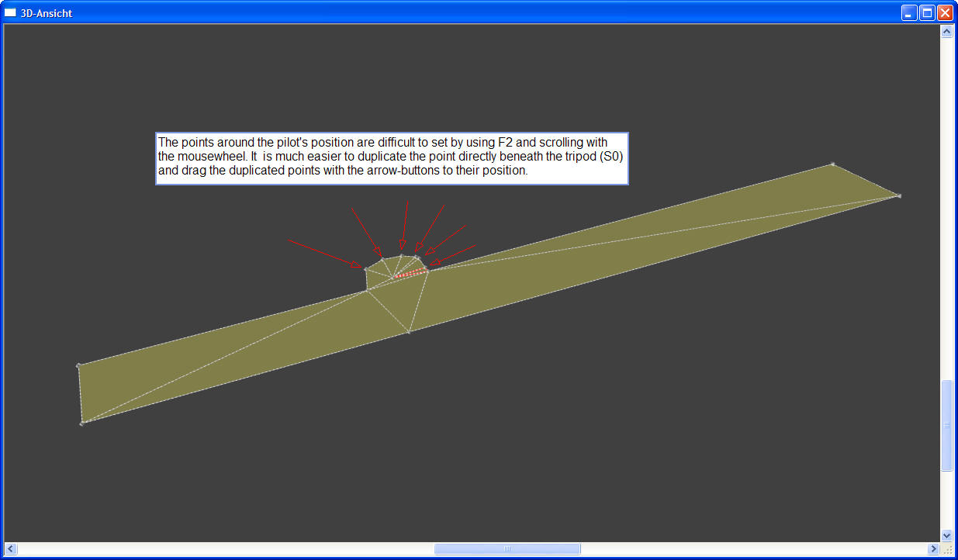Minimize the 3D-Ansicht window
958x560 pixels.
909,12
